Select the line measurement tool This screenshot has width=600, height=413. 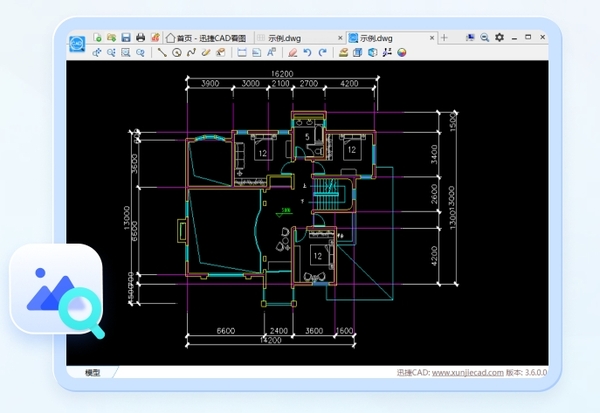click(162, 52)
